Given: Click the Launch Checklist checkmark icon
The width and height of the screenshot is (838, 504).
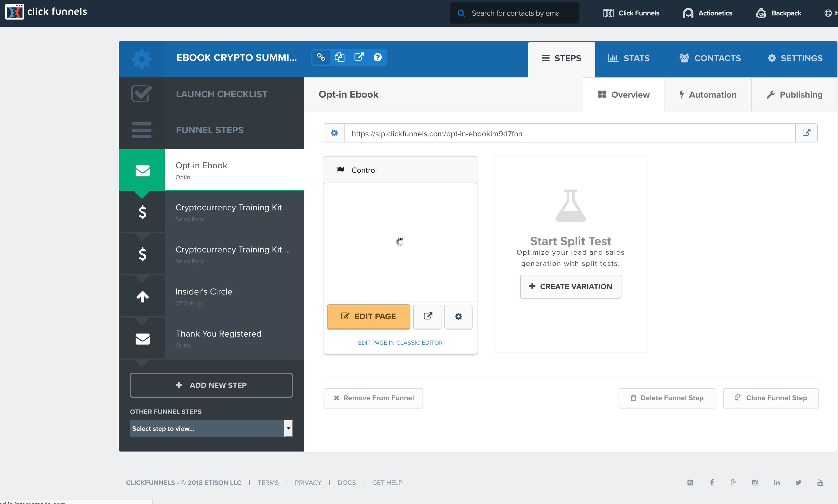Looking at the screenshot, I should (x=142, y=94).
